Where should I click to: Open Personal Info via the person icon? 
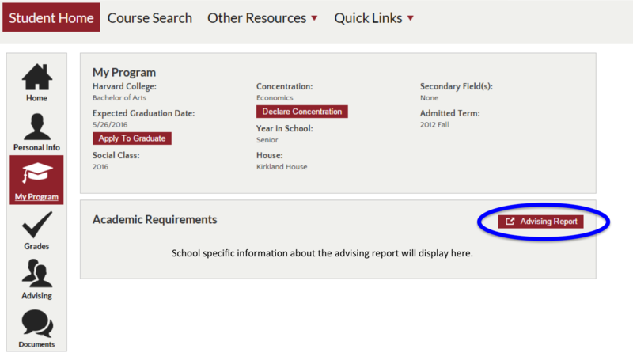point(36,126)
